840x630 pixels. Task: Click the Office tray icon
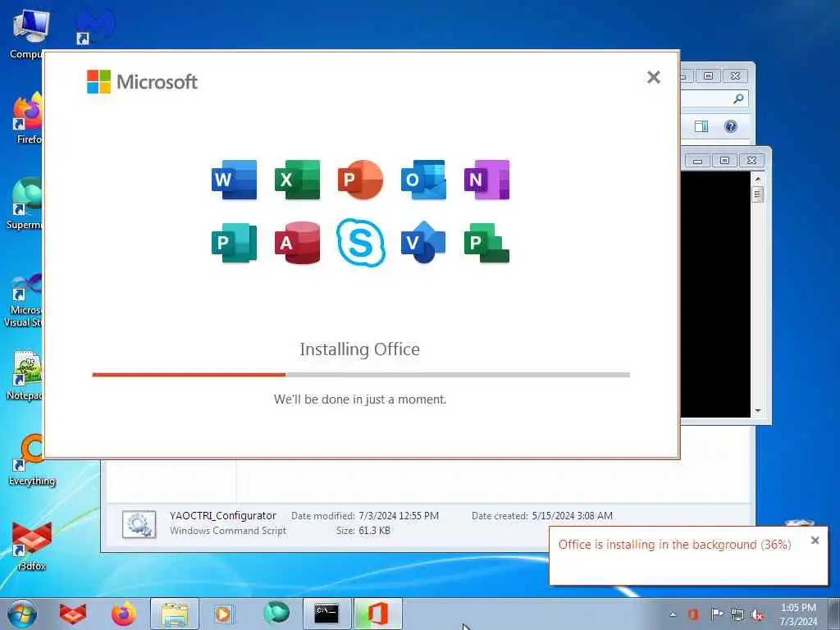pos(692,614)
